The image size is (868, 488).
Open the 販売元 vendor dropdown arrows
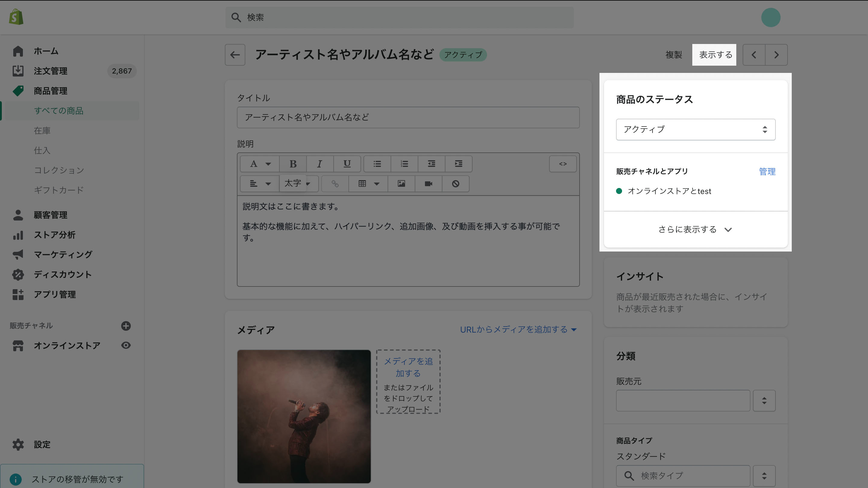[x=764, y=401]
